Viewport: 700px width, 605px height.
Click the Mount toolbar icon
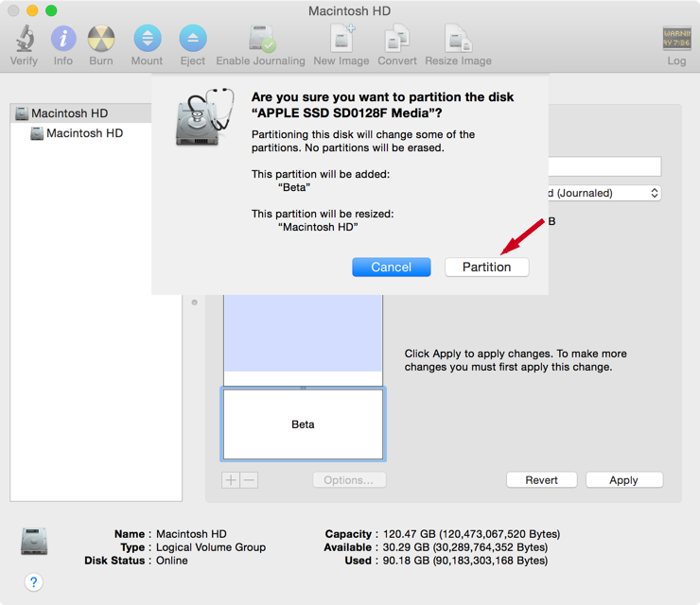click(148, 39)
